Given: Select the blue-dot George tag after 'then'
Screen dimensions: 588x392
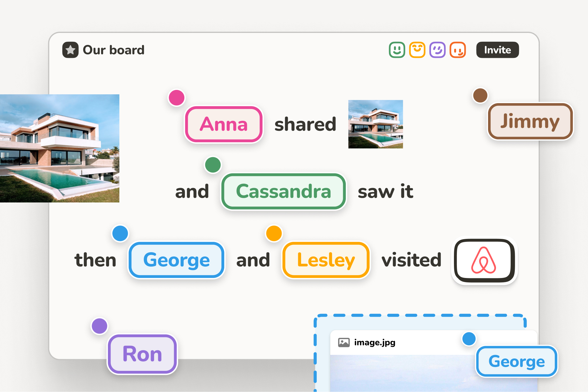Looking at the screenshot, I should [x=176, y=260].
